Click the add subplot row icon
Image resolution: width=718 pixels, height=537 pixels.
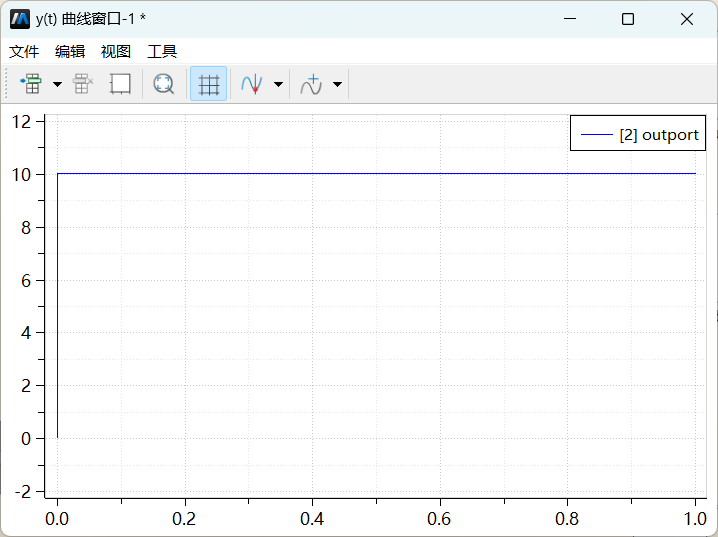click(x=31, y=84)
